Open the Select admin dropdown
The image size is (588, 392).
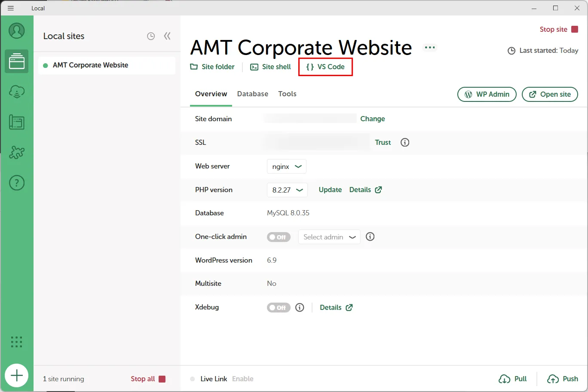[x=329, y=237]
